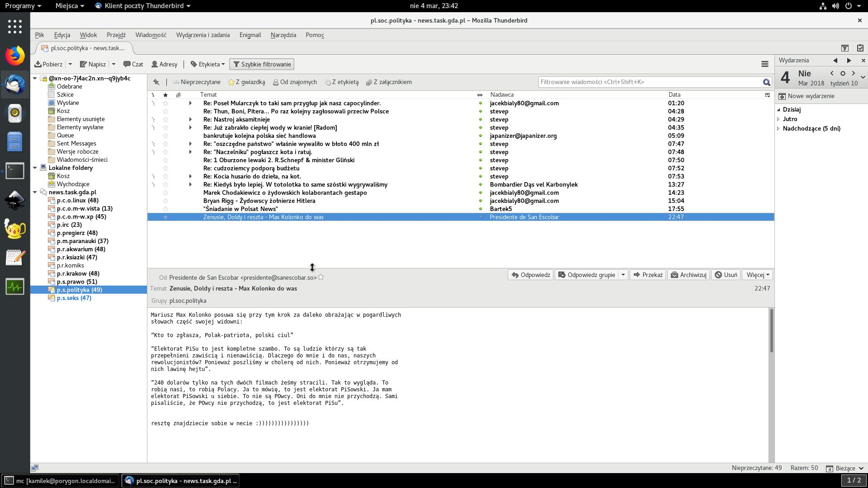Open the Tasks tab icon

pos(860,48)
